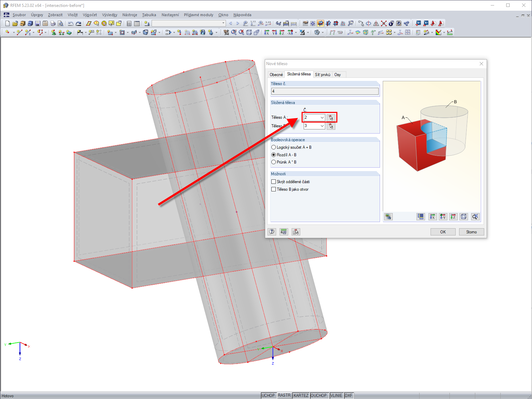Go to previous load case arrow
Image resolution: width=532 pixels, height=399 pixels.
tap(230, 23)
